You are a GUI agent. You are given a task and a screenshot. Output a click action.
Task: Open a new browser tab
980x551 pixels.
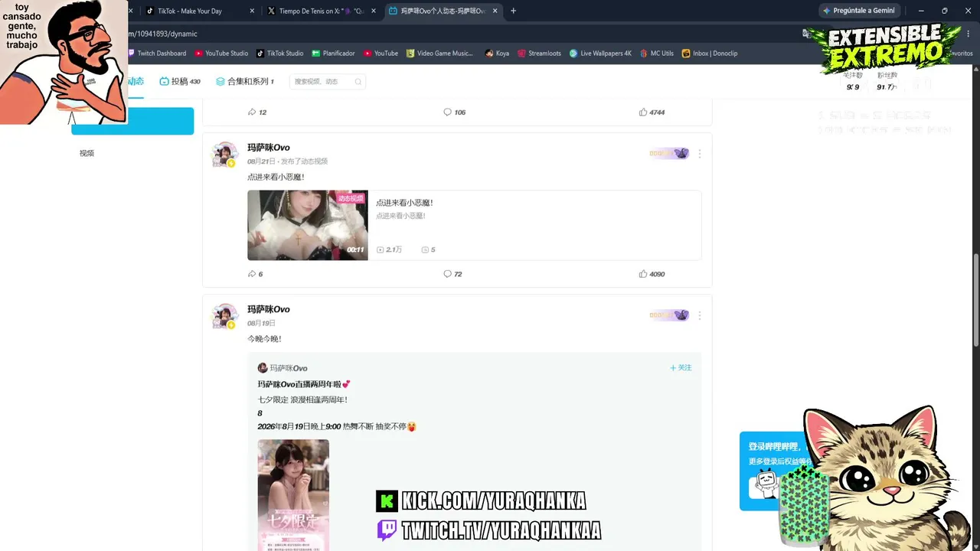coord(513,11)
